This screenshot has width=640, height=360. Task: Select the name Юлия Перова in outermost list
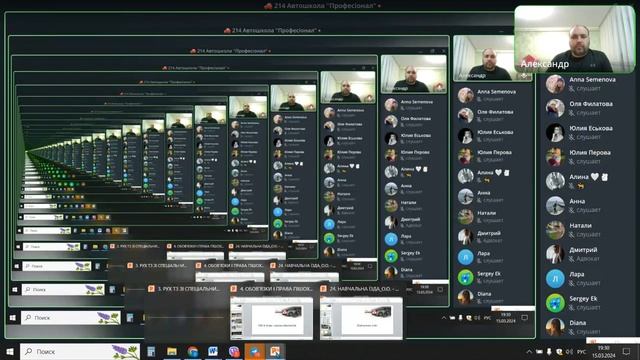point(590,153)
